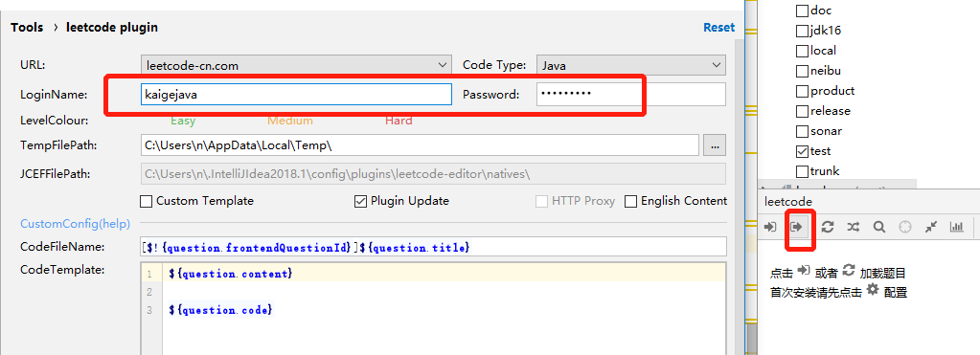The height and width of the screenshot is (355, 980).
Task: Pick the Hard level colour
Action: pos(399,121)
